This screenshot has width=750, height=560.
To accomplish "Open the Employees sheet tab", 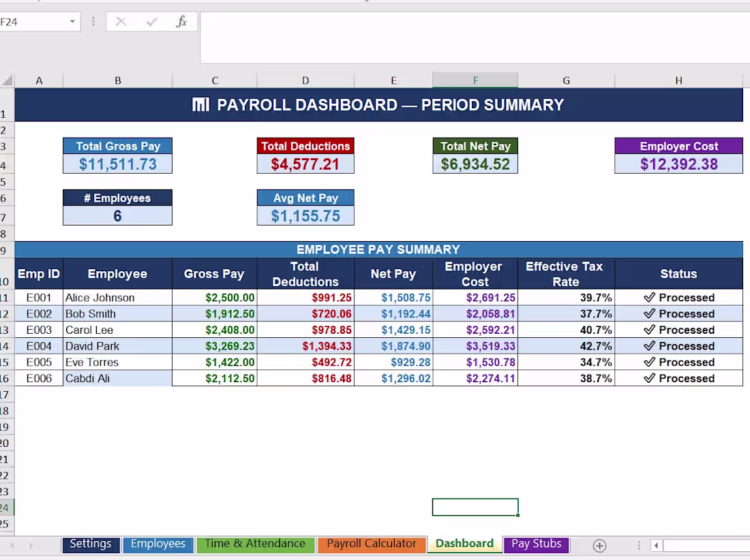I will (x=158, y=544).
